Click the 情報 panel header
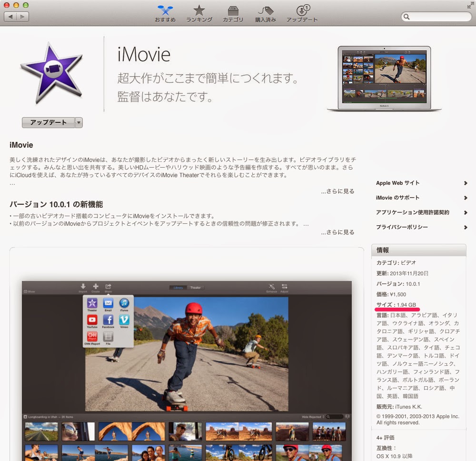 pyautogui.click(x=418, y=250)
